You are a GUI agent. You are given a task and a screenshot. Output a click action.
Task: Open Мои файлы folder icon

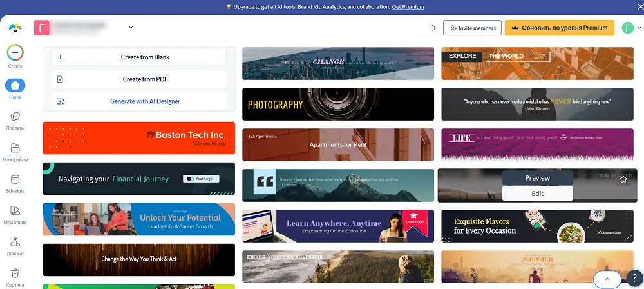tap(15, 148)
